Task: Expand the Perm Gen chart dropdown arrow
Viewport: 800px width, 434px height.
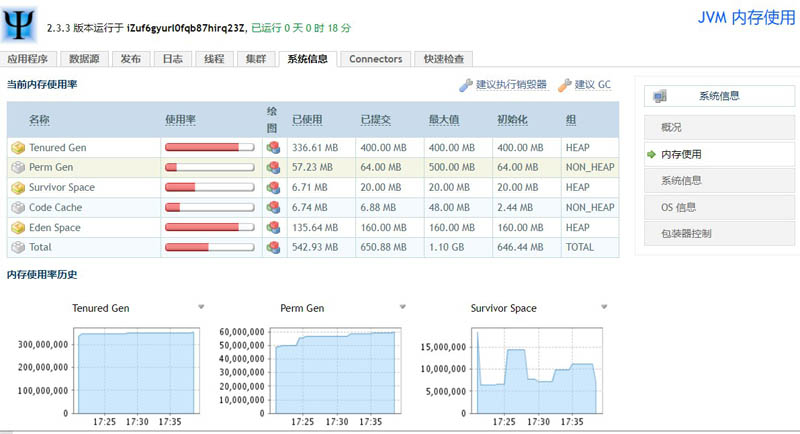Action: [x=403, y=307]
